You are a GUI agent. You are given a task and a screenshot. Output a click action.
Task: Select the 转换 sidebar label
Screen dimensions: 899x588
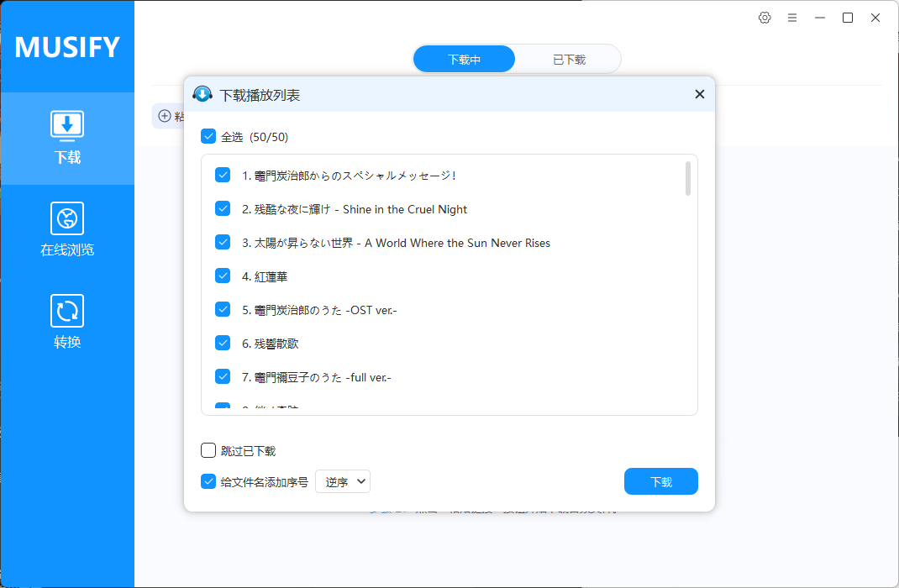click(67, 342)
